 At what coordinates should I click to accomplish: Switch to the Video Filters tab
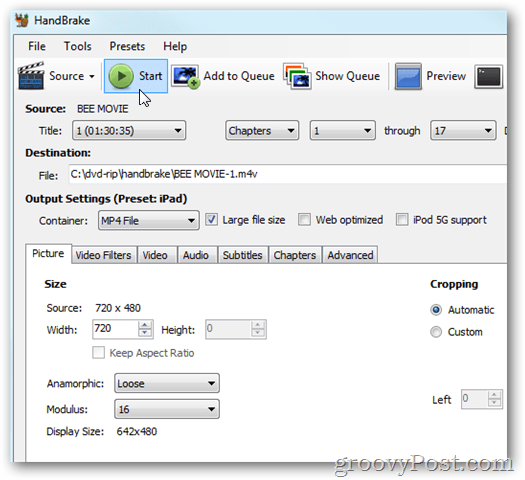coord(103,255)
